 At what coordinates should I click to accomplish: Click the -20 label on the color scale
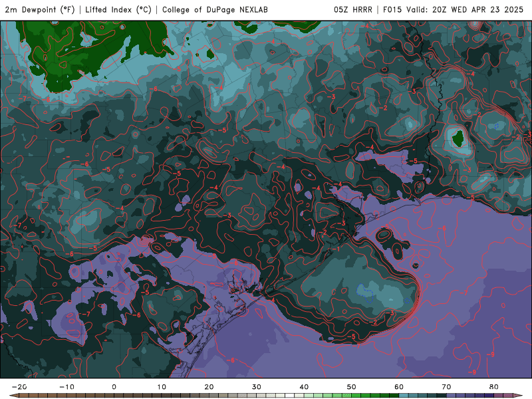(19, 387)
